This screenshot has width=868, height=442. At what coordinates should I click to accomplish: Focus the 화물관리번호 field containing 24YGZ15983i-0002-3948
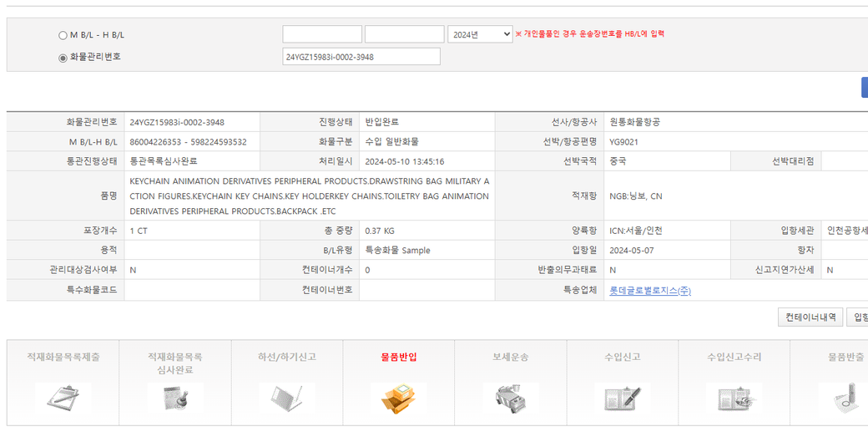(x=361, y=57)
